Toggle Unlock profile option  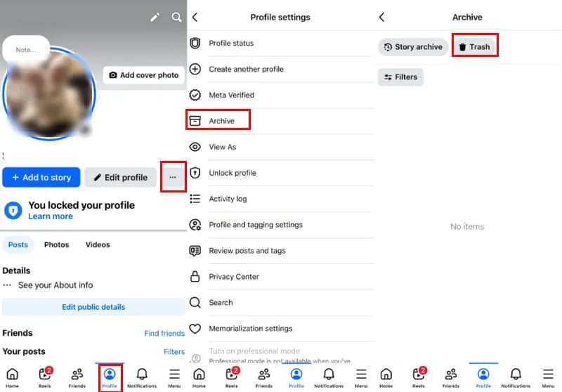[x=232, y=173]
